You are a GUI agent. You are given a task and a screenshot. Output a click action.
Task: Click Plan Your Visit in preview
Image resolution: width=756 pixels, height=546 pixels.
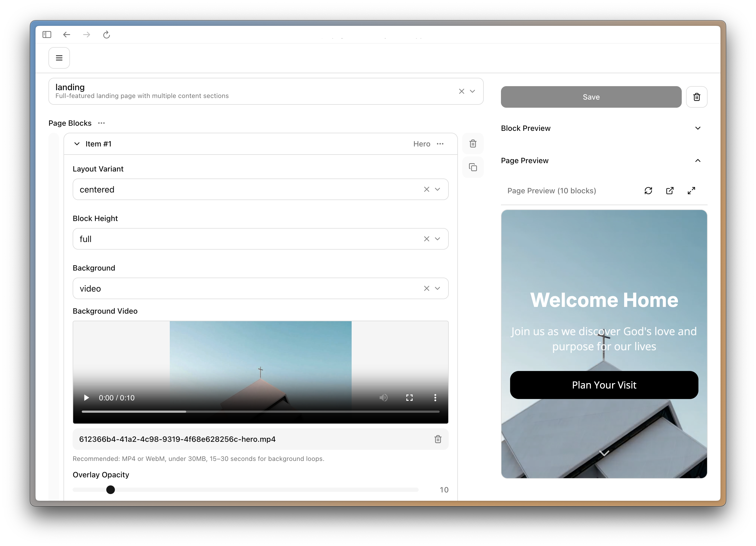click(x=604, y=385)
